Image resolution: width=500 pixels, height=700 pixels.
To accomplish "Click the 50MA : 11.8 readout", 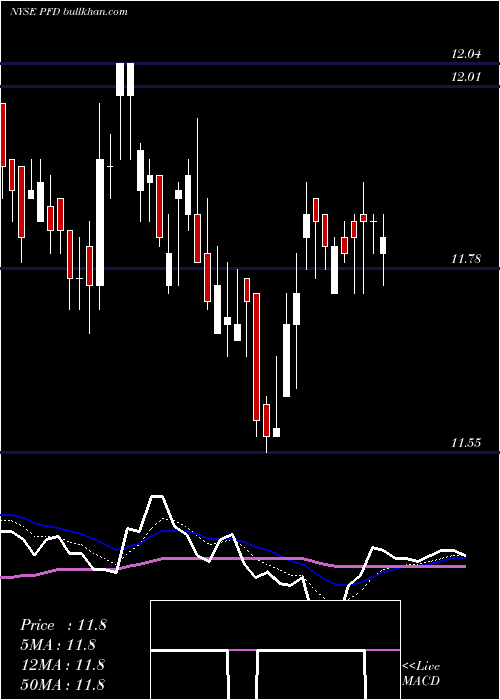I will (x=63, y=684).
